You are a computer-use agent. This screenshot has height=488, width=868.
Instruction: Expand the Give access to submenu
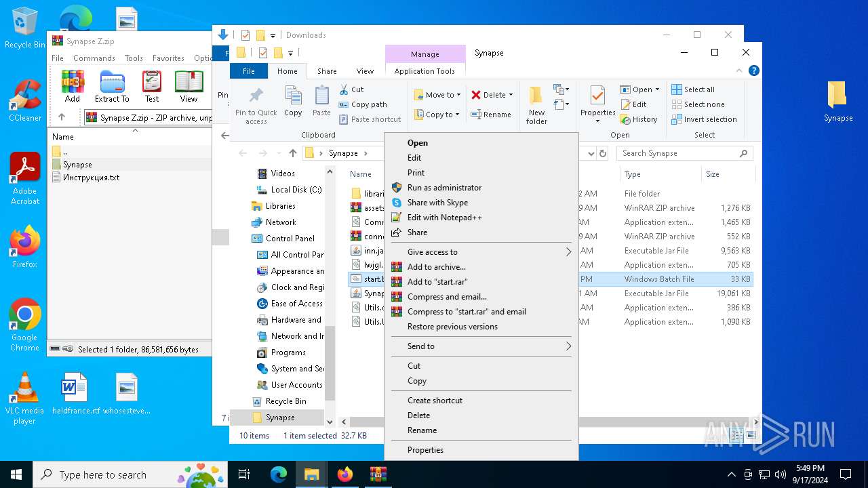pos(481,252)
